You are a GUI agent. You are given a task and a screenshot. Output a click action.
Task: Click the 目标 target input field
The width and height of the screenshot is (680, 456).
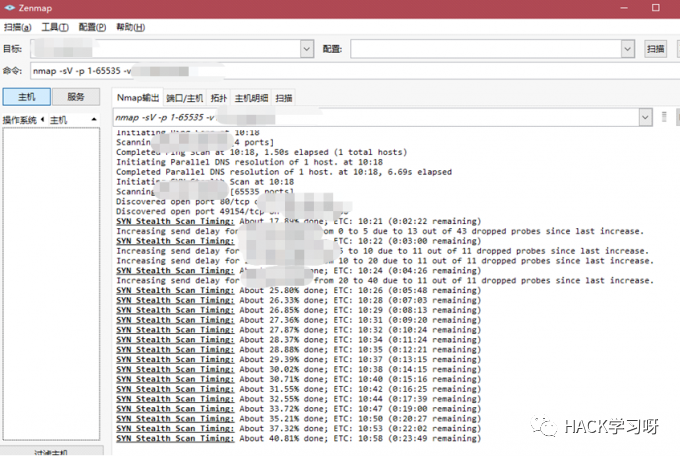point(165,49)
